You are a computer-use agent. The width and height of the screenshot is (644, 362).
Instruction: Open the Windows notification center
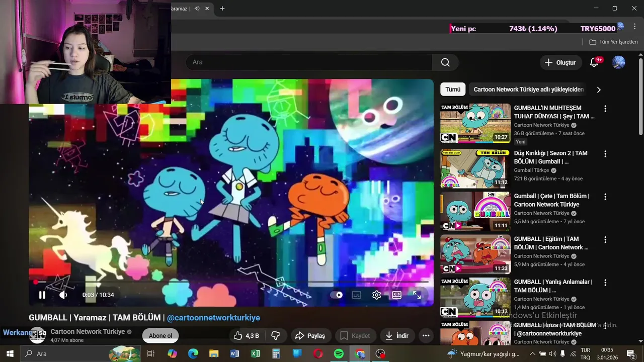(630, 353)
